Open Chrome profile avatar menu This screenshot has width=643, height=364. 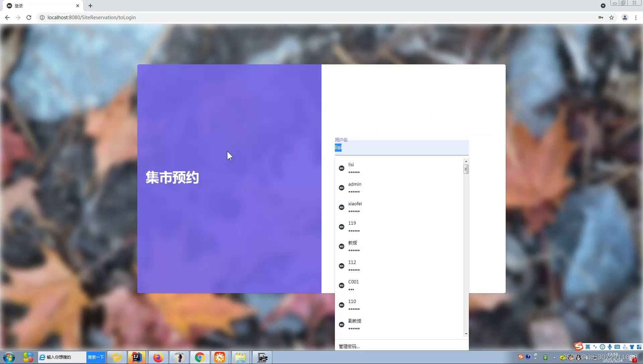(x=625, y=17)
